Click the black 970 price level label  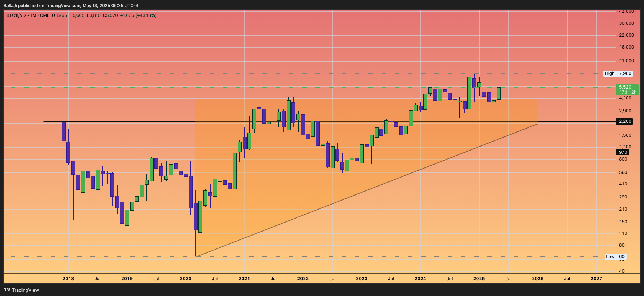pos(623,152)
